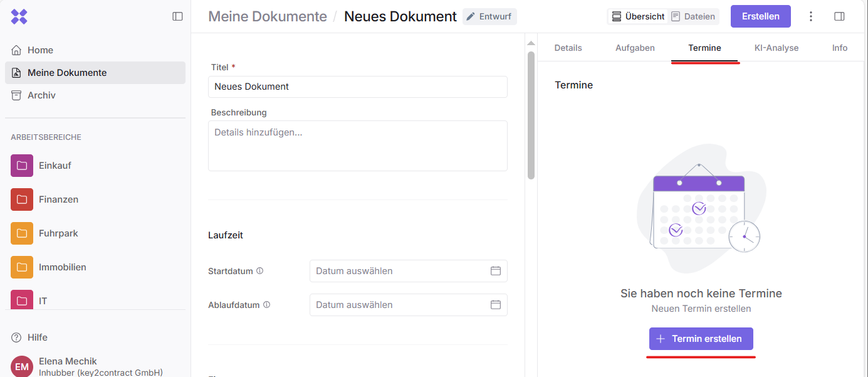Screen dimensions: 868x377
Task: Click the Erstellen button in header
Action: click(760, 16)
